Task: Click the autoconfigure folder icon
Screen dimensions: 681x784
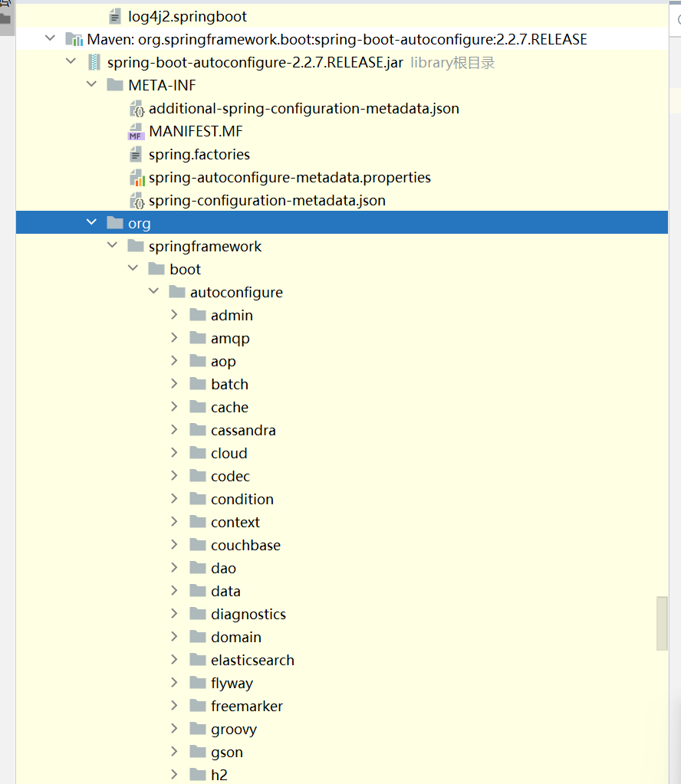Action: tap(177, 291)
